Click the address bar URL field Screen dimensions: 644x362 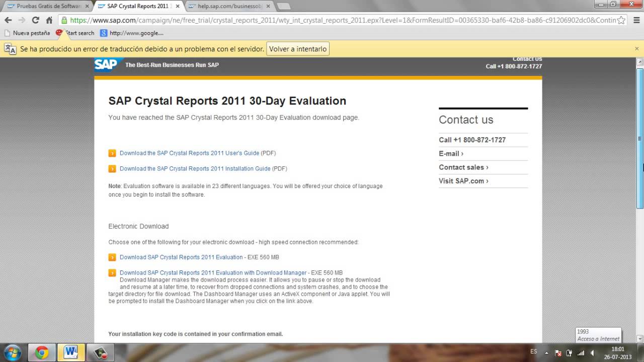342,20
